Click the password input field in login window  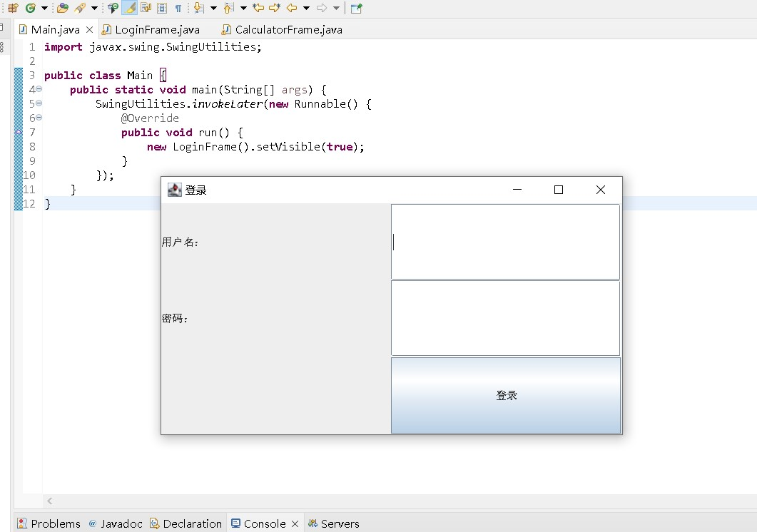point(505,318)
